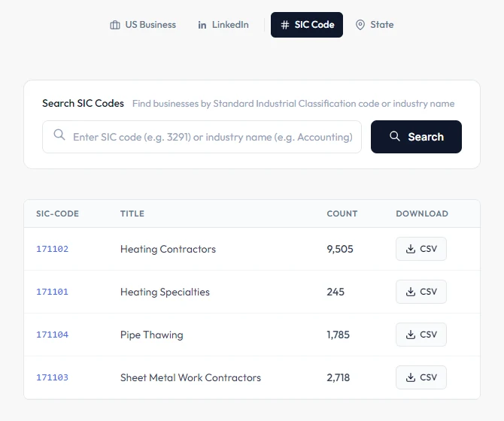Select the SIC Code tab
Viewport: 504px width, 421px height.
pos(307,25)
